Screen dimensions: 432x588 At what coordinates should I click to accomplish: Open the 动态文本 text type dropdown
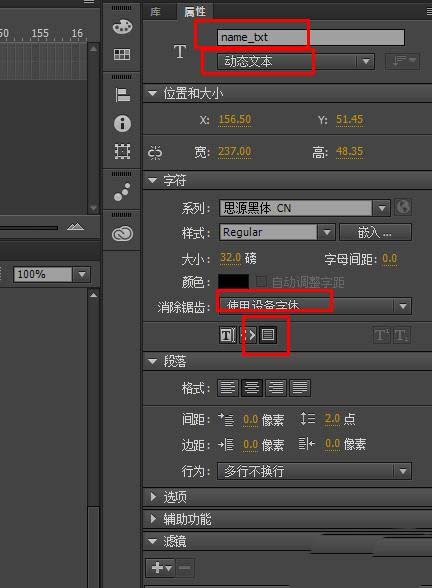coord(296,62)
